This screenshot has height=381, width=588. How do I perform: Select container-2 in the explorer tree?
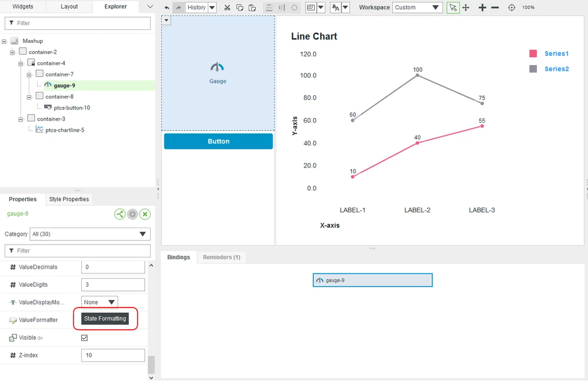coord(42,52)
